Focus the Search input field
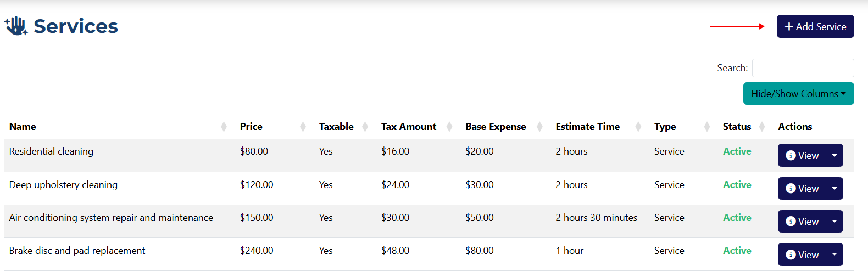 (803, 68)
